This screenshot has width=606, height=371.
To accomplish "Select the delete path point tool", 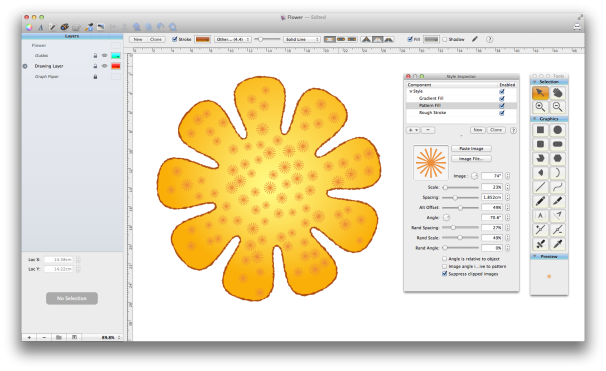I will click(x=557, y=230).
